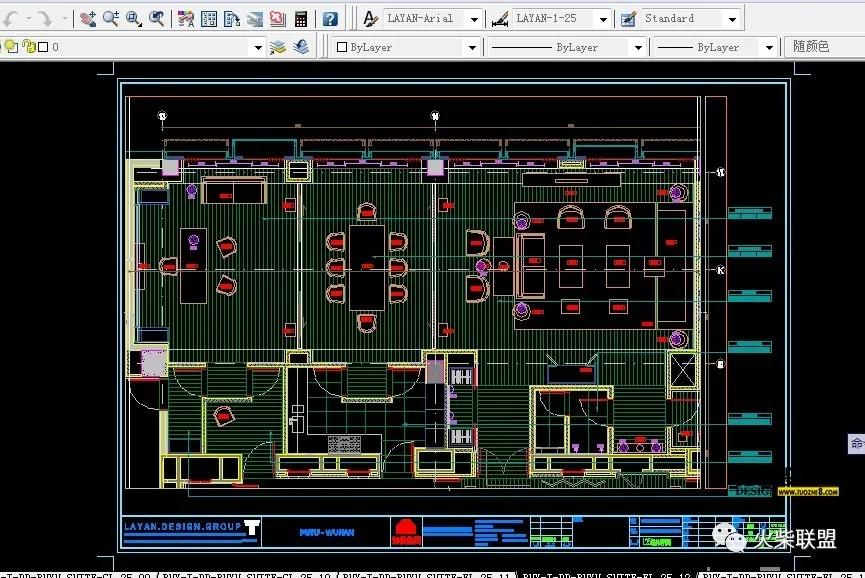Click the Redo arrow button
Image resolution: width=865 pixels, height=578 pixels.
click(44, 19)
